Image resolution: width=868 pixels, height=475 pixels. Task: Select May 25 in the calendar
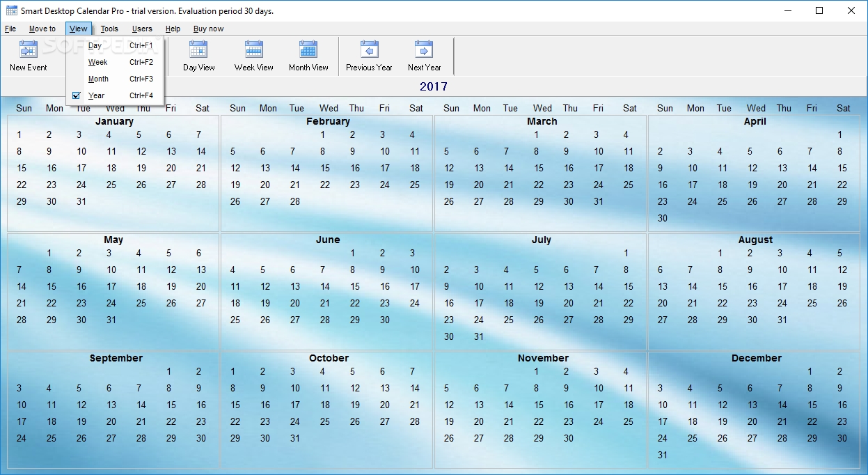pos(141,303)
